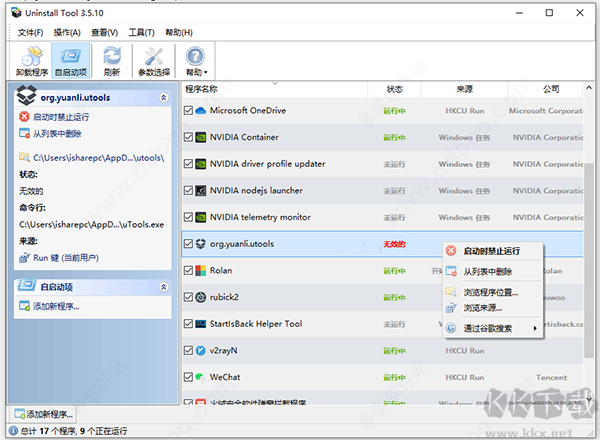Click the Uninstall Tool title bar app icon
This screenshot has height=440, width=600.
(x=16, y=13)
